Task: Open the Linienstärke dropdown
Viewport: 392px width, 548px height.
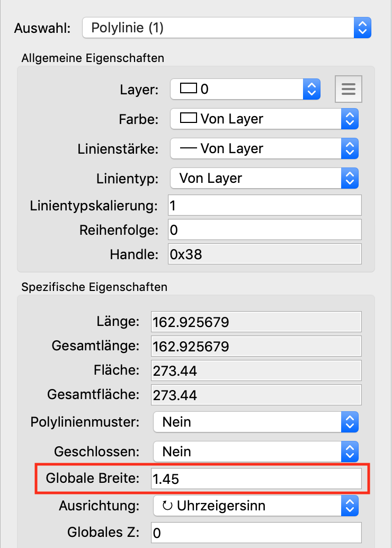Action: pyautogui.click(x=264, y=148)
